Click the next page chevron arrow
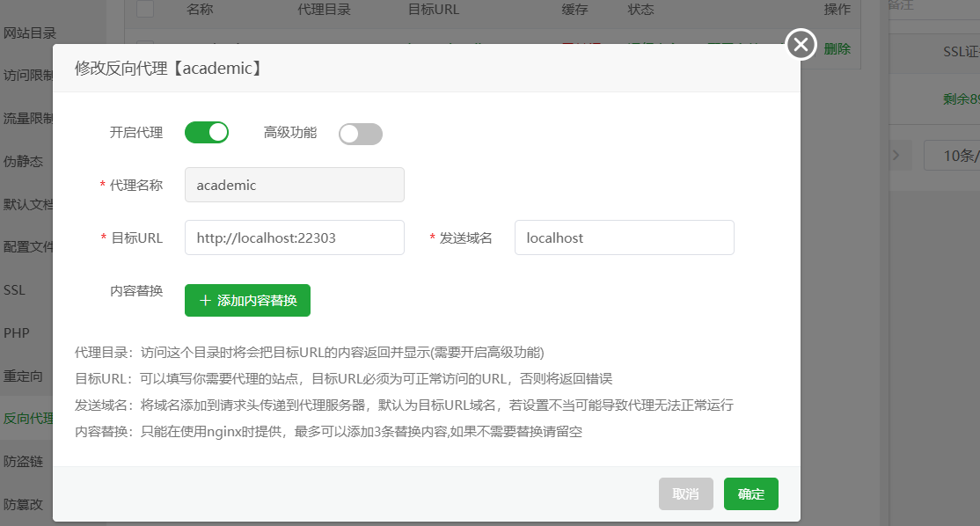Image resolution: width=980 pixels, height=526 pixels. pyautogui.click(x=896, y=156)
